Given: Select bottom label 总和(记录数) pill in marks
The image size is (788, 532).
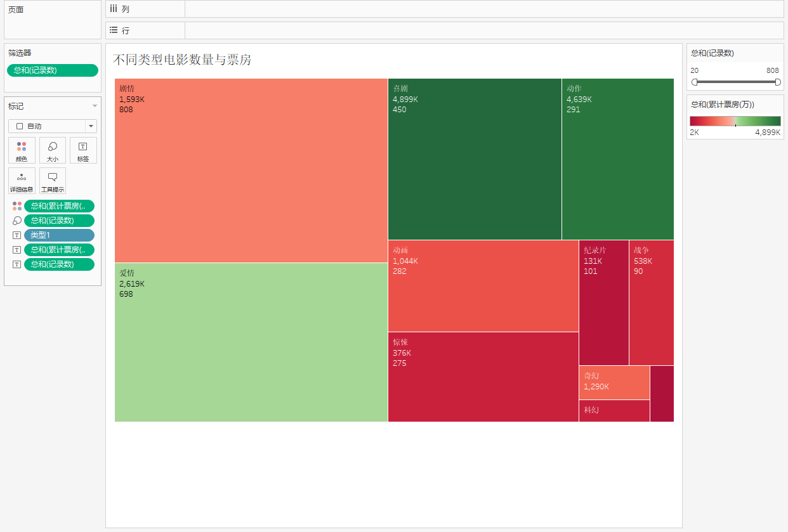Looking at the screenshot, I should click(x=59, y=264).
